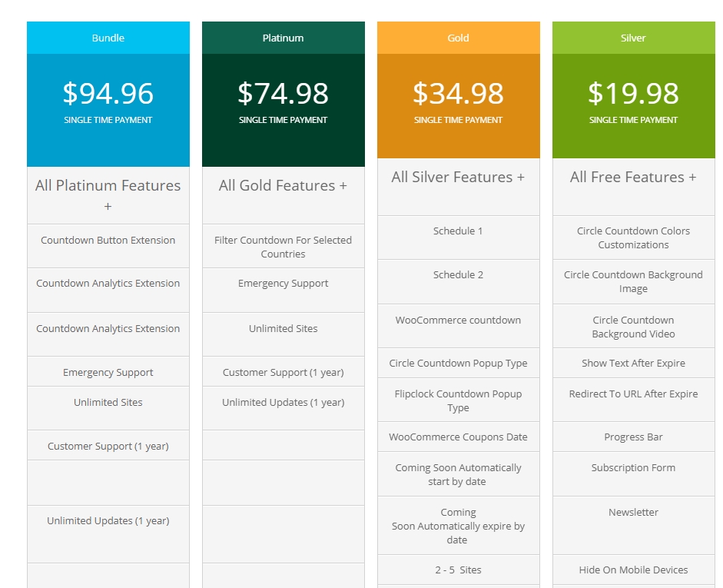
Task: Click "Filter Countdown For Selected Countries" feature
Action: coord(283,247)
